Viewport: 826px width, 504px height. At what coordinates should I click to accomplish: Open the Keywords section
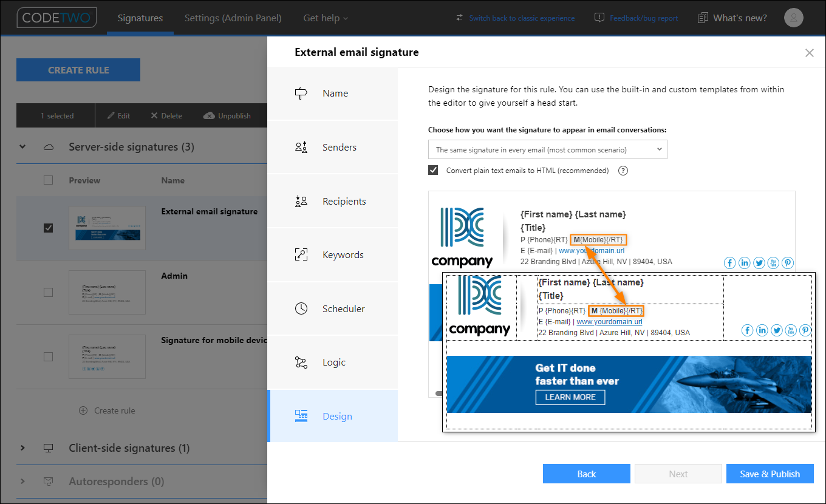click(x=342, y=254)
